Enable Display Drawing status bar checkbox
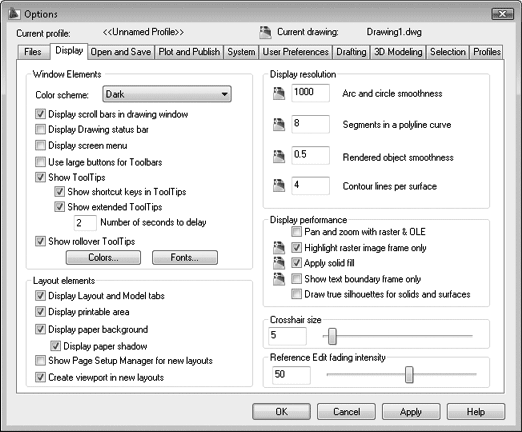This screenshot has height=432, width=522. (x=40, y=129)
